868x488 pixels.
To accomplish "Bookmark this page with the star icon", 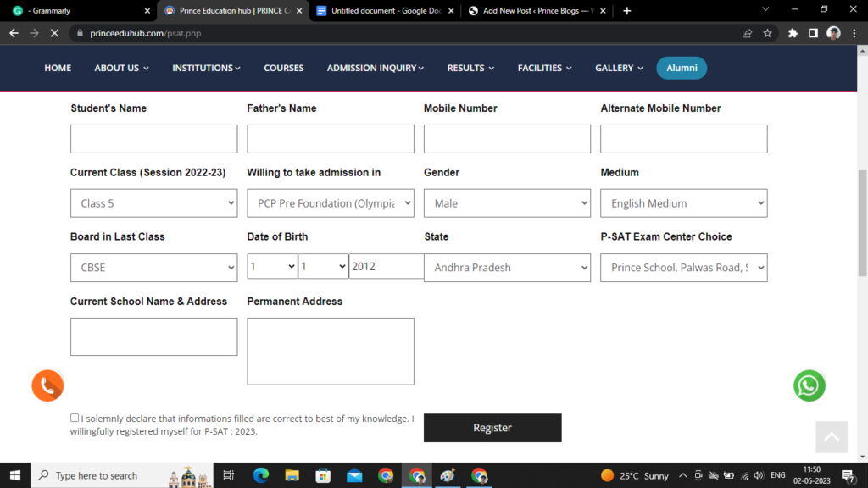I will [x=768, y=33].
